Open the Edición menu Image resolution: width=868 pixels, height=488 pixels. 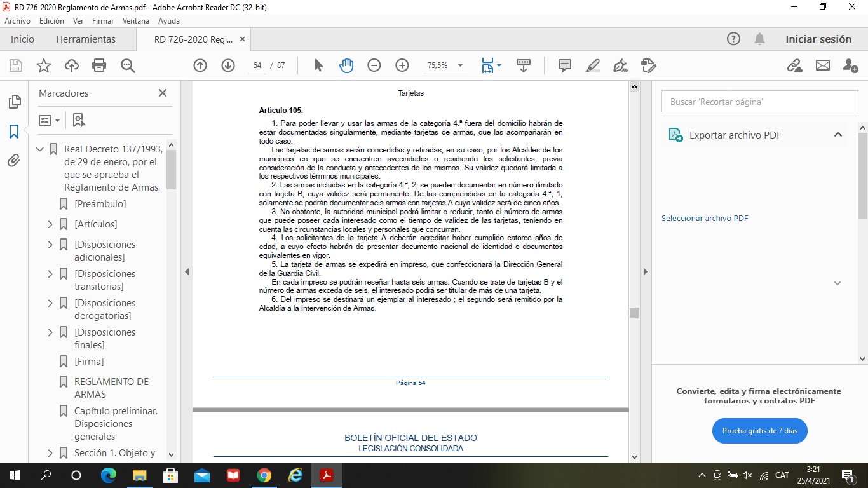tap(51, 21)
